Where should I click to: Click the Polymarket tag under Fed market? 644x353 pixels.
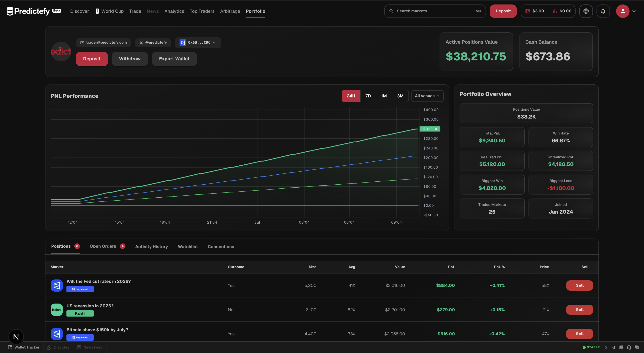point(80,289)
